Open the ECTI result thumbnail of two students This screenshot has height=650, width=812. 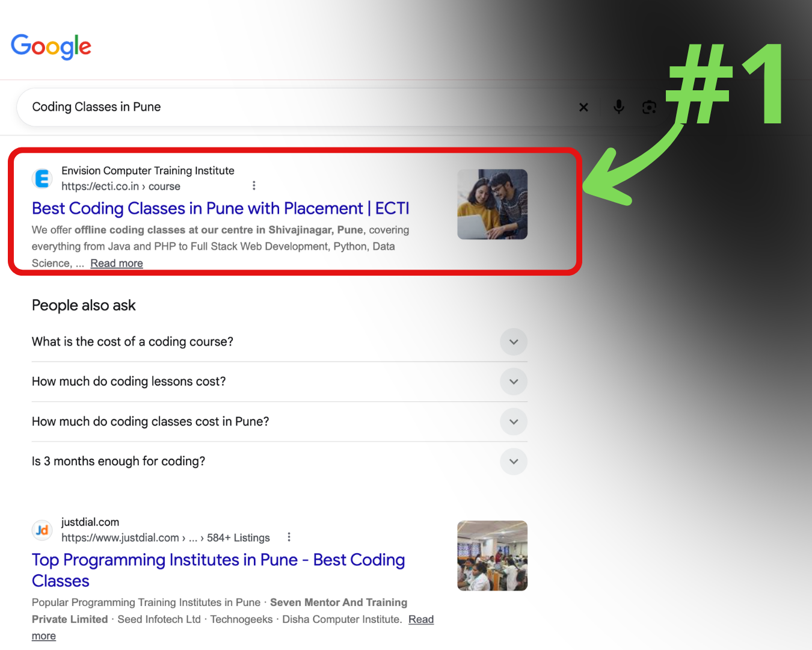pos(492,204)
